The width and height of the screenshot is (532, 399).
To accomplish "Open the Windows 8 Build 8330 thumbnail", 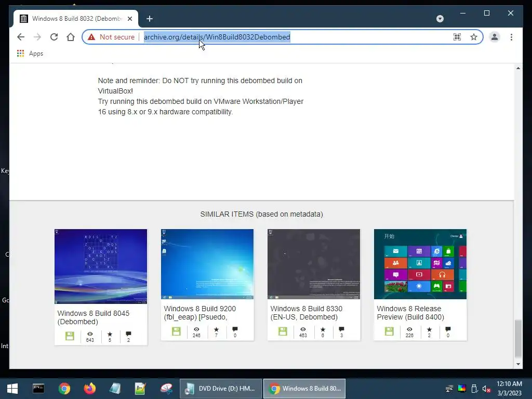I will [314, 264].
